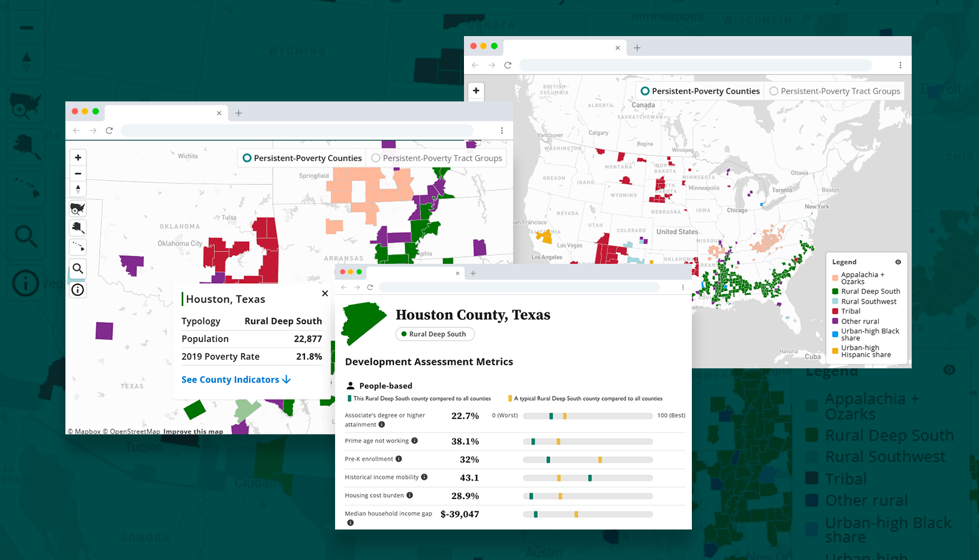
Task: Open map info circle button
Action: coord(78,290)
